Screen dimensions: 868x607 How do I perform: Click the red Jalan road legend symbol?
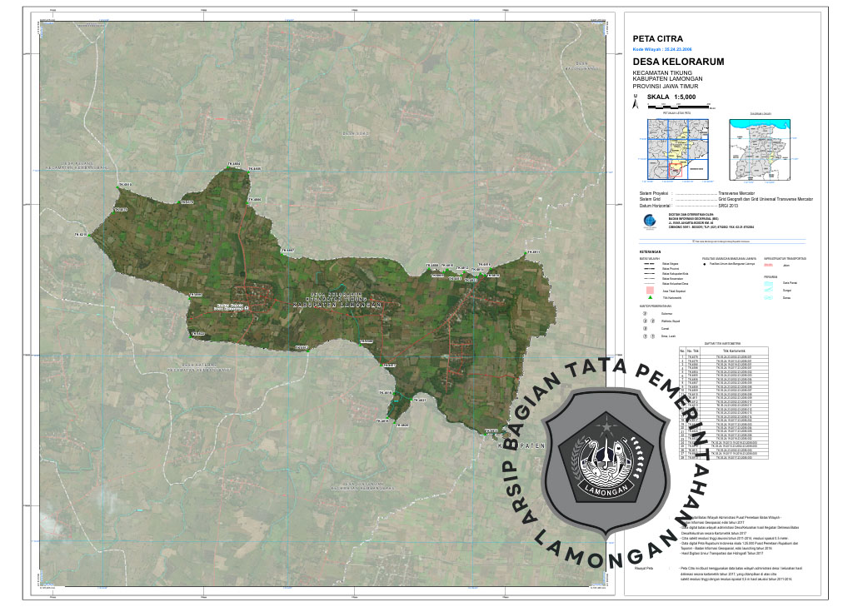pos(767,264)
